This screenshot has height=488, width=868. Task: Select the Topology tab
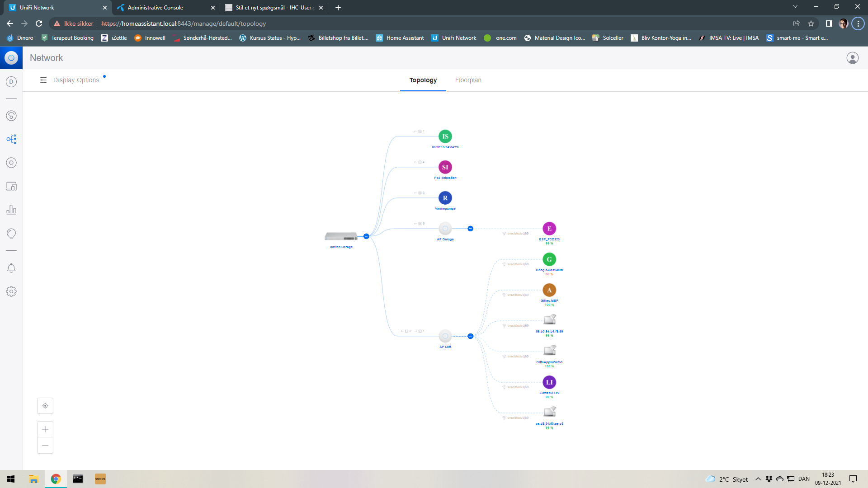(423, 80)
